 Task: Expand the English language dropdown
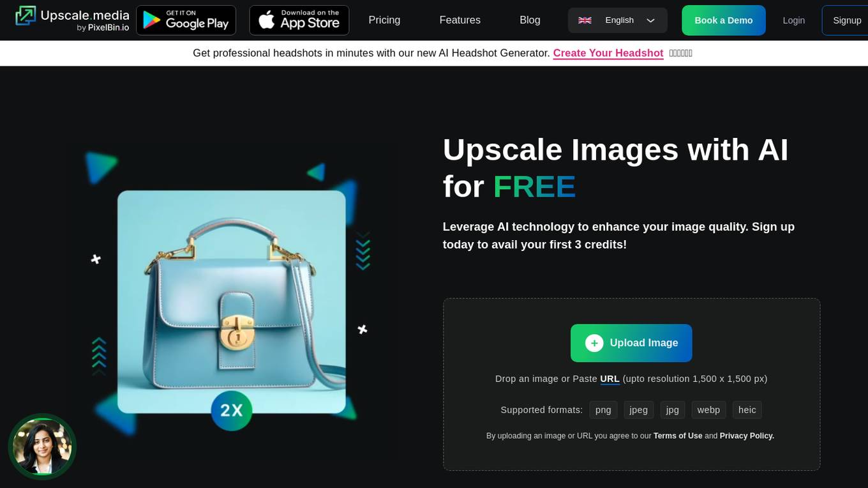pyautogui.click(x=617, y=20)
